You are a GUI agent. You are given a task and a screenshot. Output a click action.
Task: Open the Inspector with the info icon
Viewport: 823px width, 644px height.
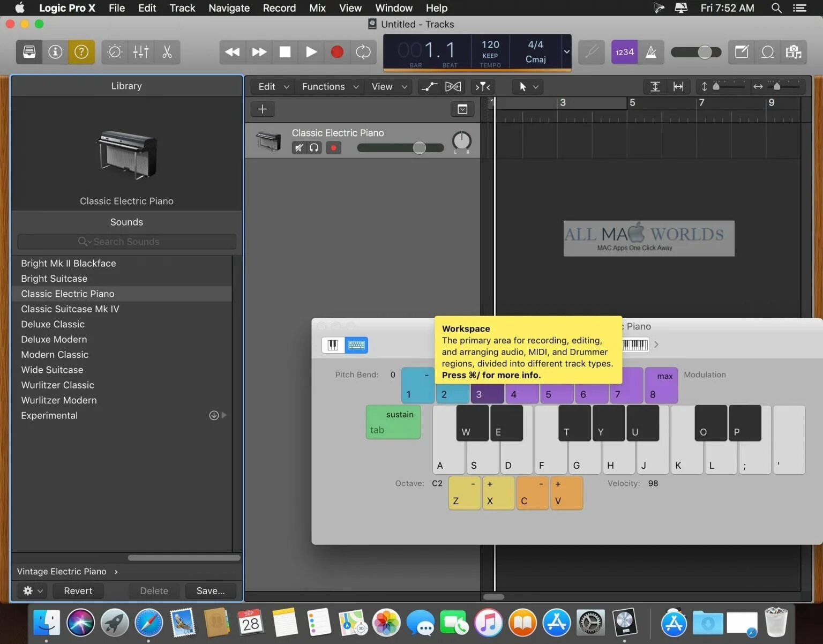[x=55, y=52]
